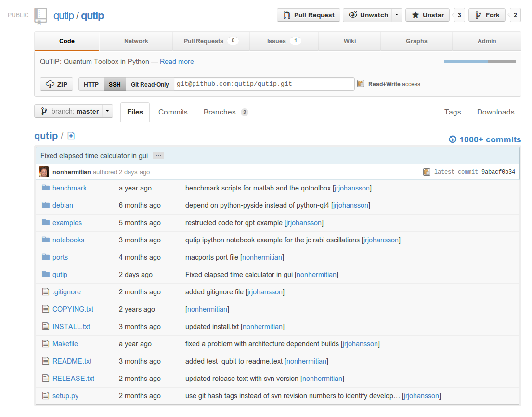Open the Unwatch dropdown arrow
Screen dimensions: 532x417
(x=396, y=15)
